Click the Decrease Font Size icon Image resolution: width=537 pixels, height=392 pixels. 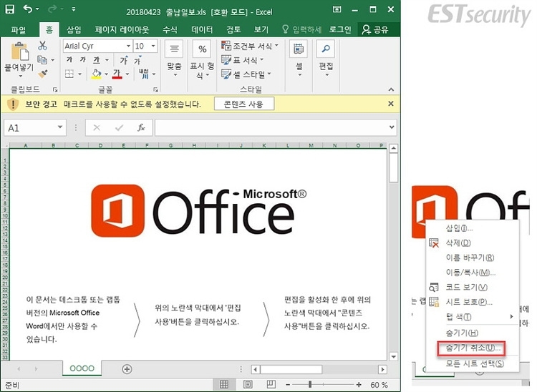coord(137,60)
